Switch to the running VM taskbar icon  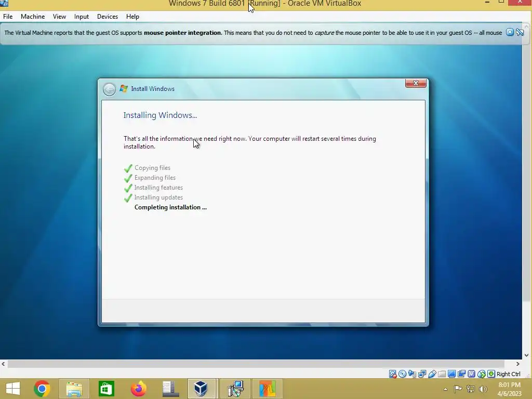click(x=235, y=389)
